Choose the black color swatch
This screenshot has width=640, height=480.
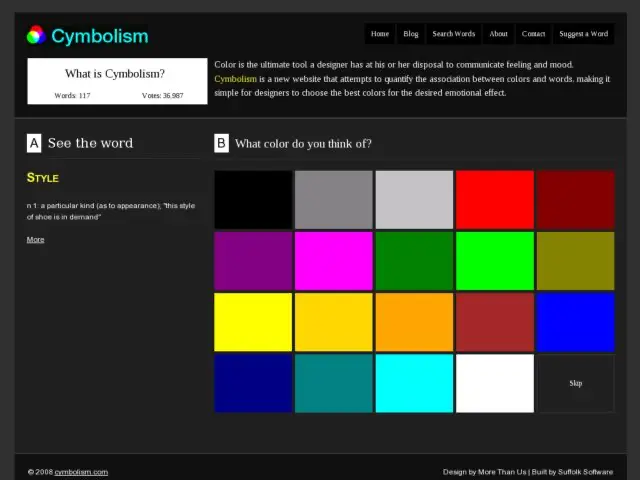pos(253,200)
